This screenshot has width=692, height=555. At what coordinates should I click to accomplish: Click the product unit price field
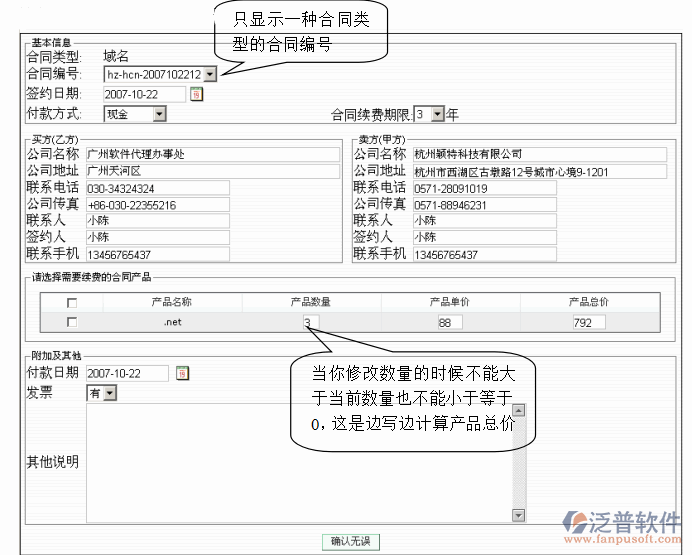(x=450, y=322)
